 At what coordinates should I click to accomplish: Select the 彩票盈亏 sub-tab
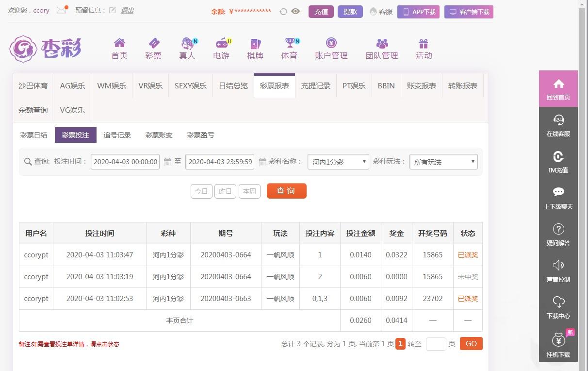point(200,135)
